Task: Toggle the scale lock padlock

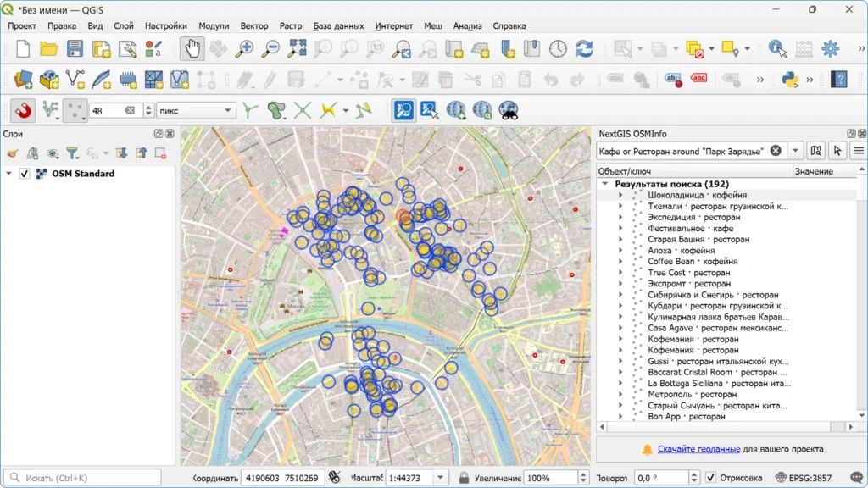Action: (464, 478)
